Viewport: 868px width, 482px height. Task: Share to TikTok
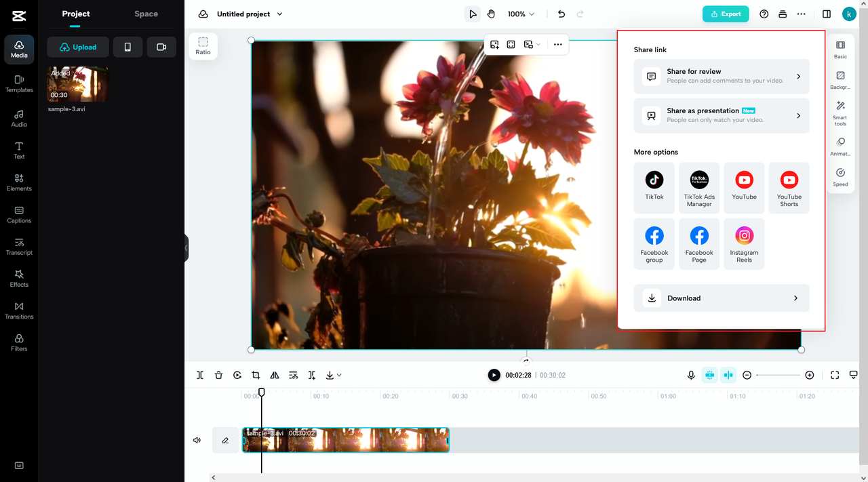tap(654, 188)
